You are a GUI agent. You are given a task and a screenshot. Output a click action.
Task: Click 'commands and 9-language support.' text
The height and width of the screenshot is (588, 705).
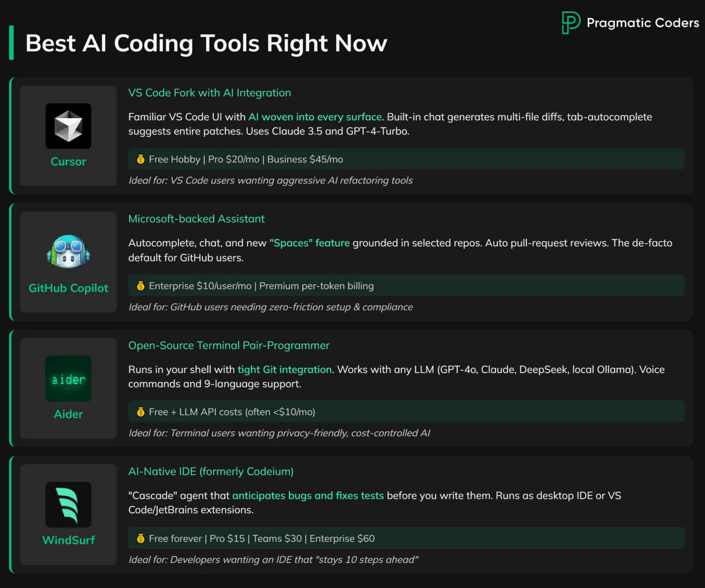[215, 384]
